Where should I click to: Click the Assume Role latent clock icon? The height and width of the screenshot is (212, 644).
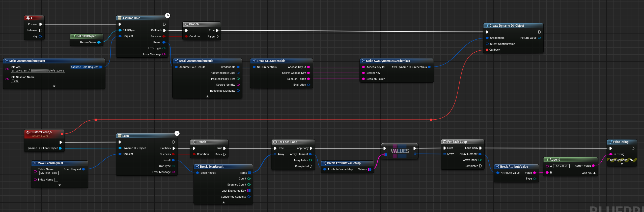167,16
